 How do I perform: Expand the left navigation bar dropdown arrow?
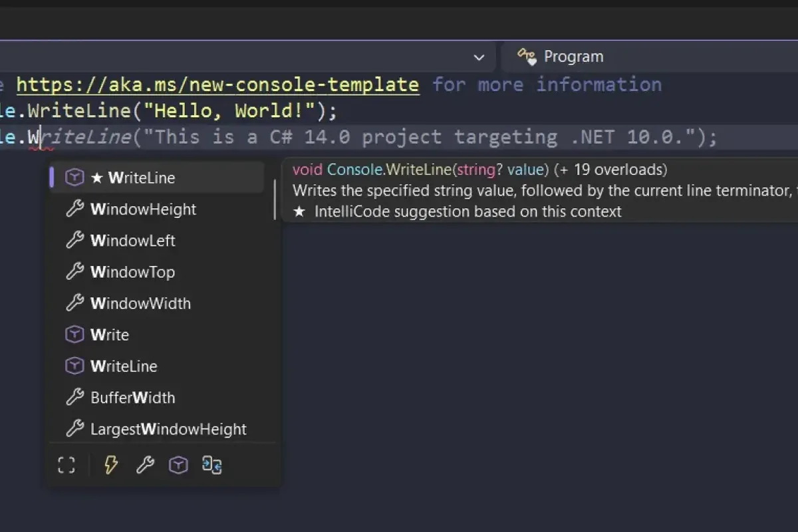479,58
